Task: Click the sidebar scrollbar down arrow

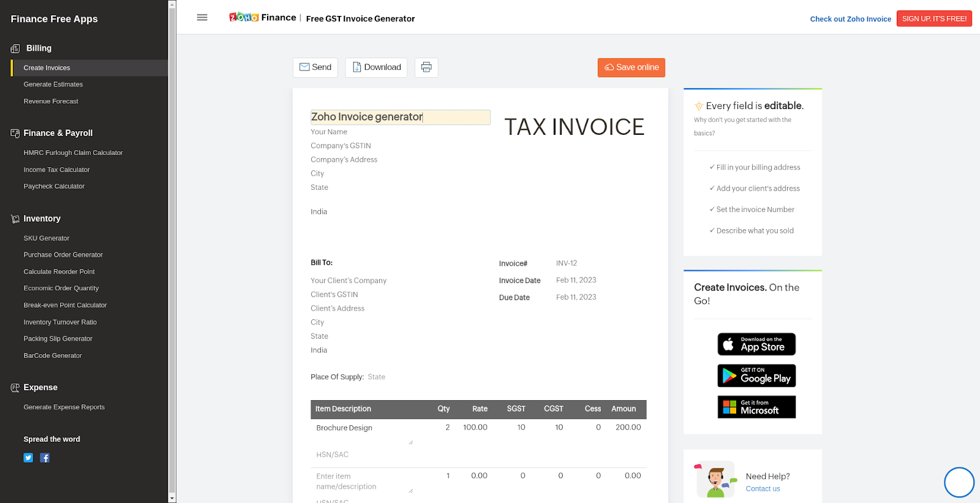Action: tap(172, 498)
